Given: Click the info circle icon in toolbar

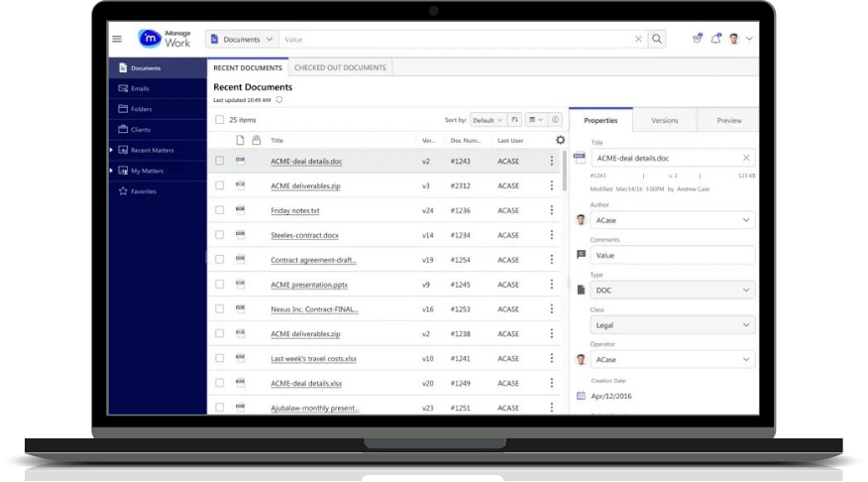Looking at the screenshot, I should click(x=555, y=120).
